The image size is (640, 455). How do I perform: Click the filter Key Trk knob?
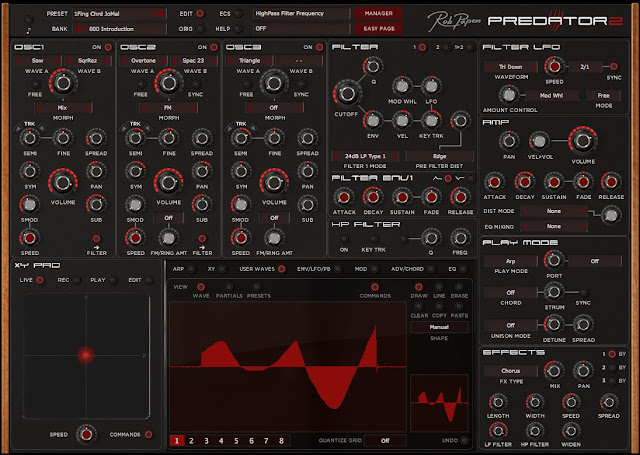point(431,120)
